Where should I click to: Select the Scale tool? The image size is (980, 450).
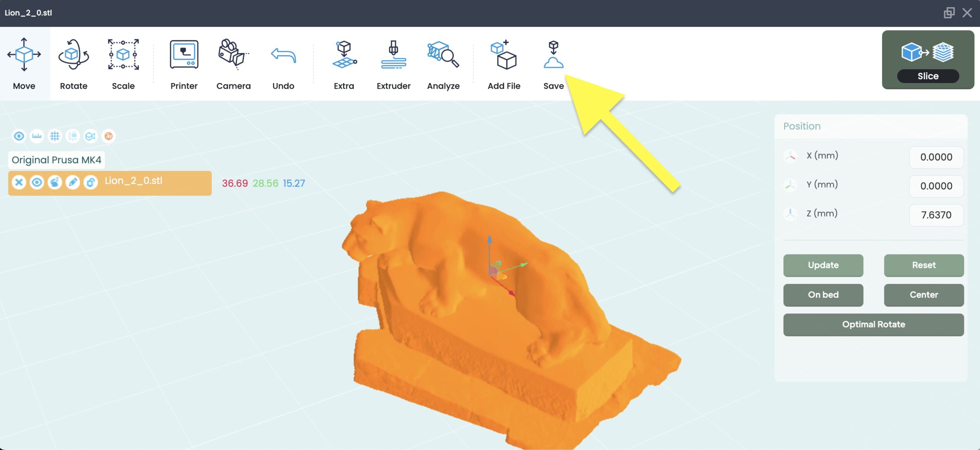123,64
